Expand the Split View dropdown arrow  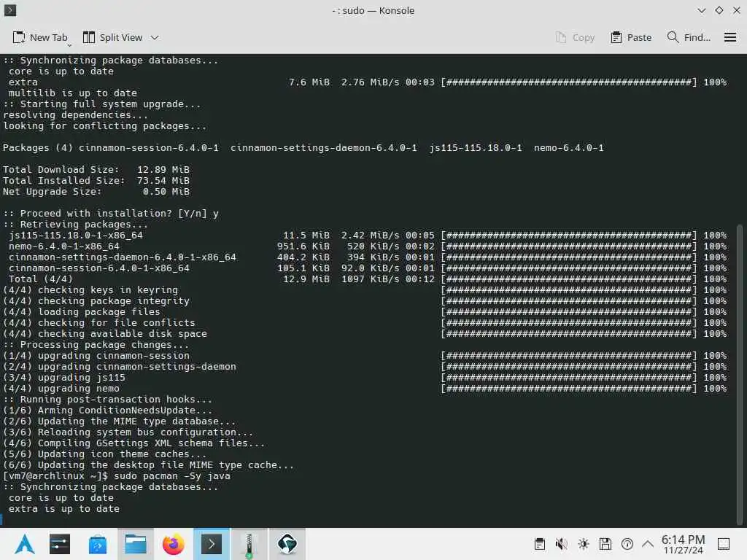pos(155,38)
